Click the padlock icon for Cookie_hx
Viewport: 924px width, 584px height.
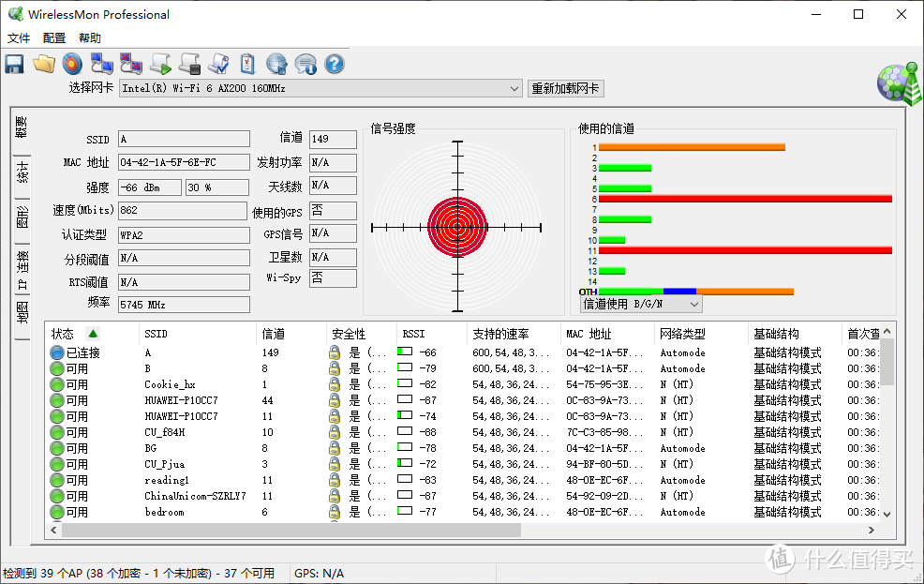coord(334,384)
